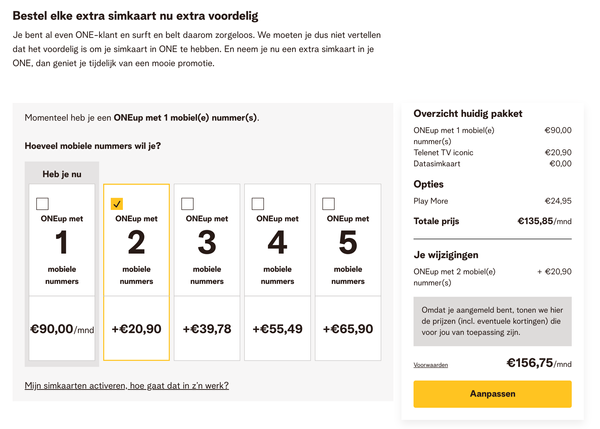The height and width of the screenshot is (429, 600).
Task: Check the ONEup met 1 checkbox
Action: [x=43, y=204]
